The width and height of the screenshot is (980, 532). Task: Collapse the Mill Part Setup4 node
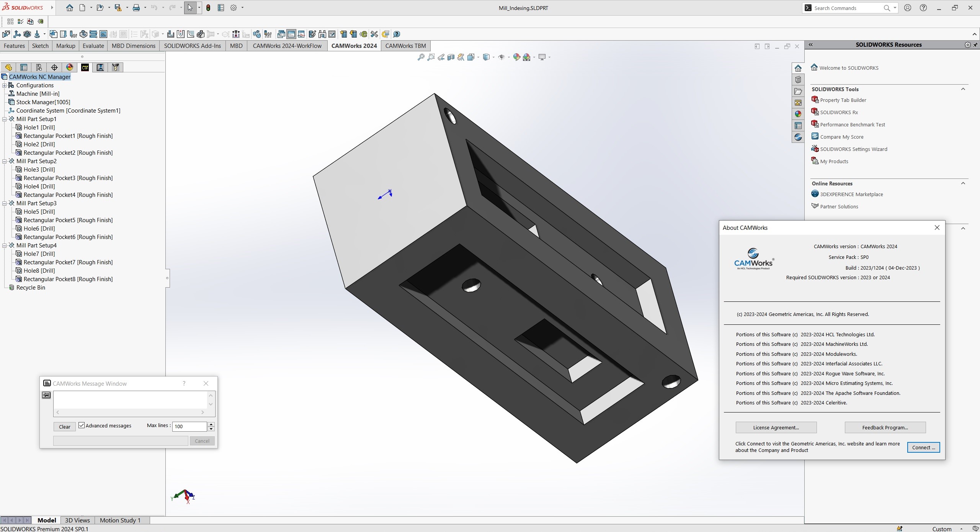point(4,246)
